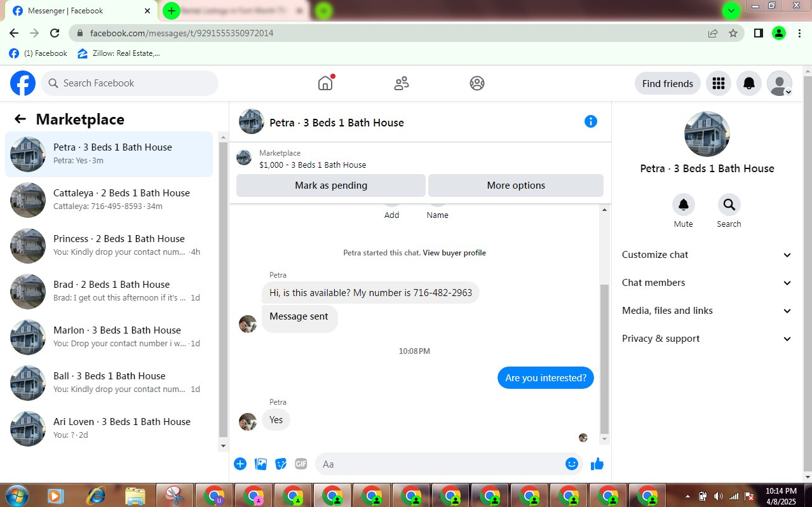This screenshot has width=812, height=507.
Task: Open View buyer profile link
Action: (x=454, y=253)
